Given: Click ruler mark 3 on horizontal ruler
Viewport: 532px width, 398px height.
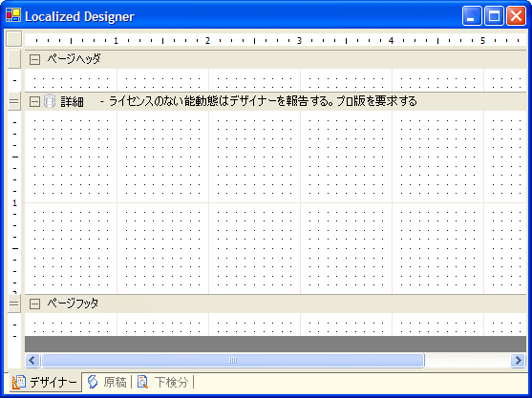Looking at the screenshot, I should click(x=299, y=41).
